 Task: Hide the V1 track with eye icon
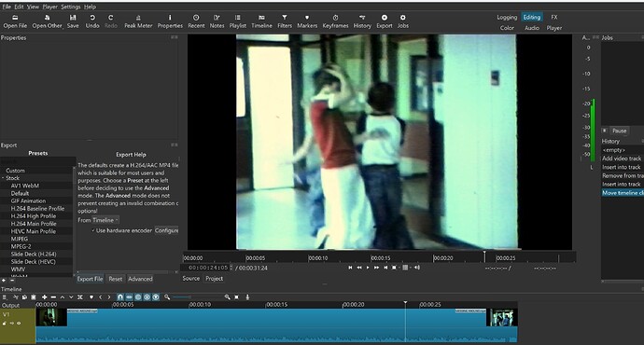tap(19, 324)
